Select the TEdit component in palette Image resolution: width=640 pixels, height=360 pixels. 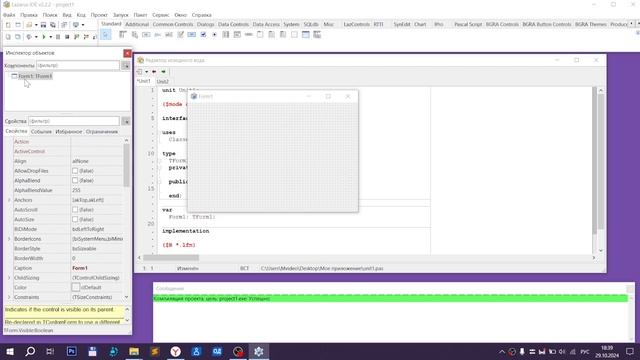pyautogui.click(x=169, y=35)
